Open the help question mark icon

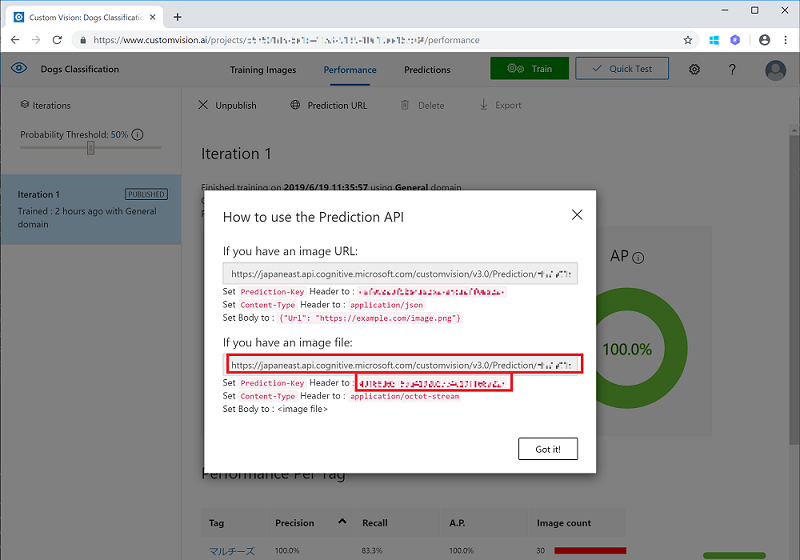[732, 69]
